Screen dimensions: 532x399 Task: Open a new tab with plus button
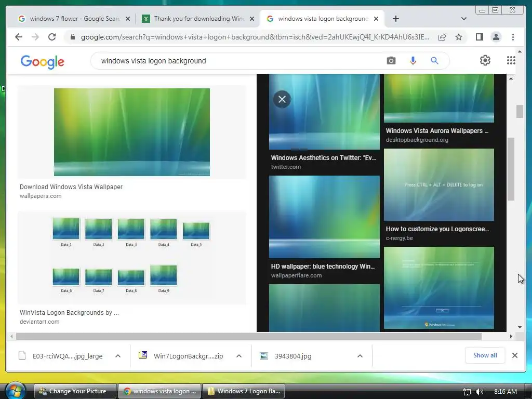pos(395,19)
